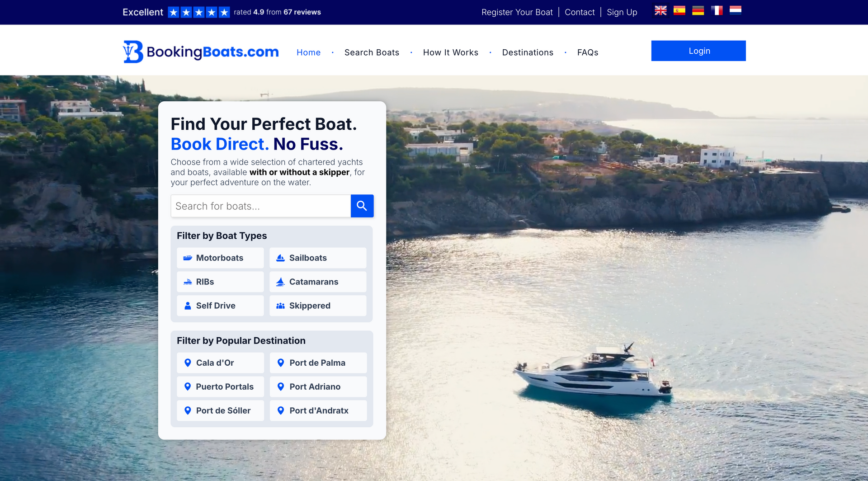Filter boats by Sailboats
Screen dimensions: 868x481
pos(318,258)
